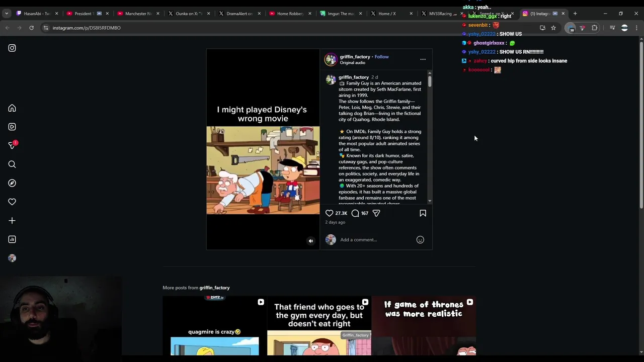Image resolution: width=644 pixels, height=362 pixels.
Task: Open a new browser tab
Action: (575, 14)
